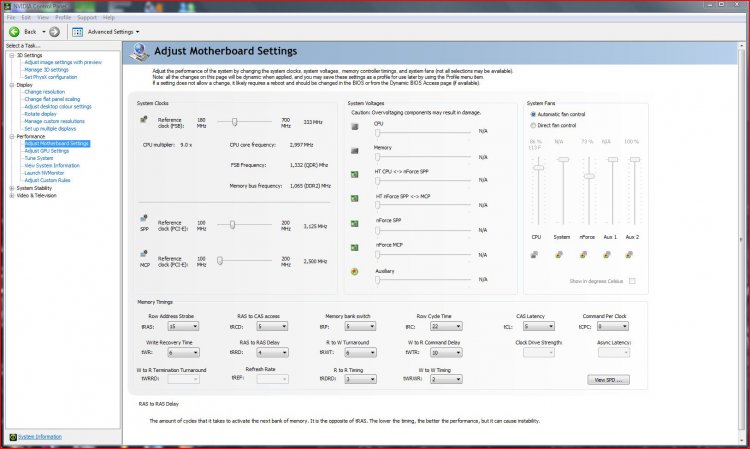Image resolution: width=750 pixels, height=449 pixels.
Task: Toggle Show in degrees Celsius checkbox
Action: [632, 281]
